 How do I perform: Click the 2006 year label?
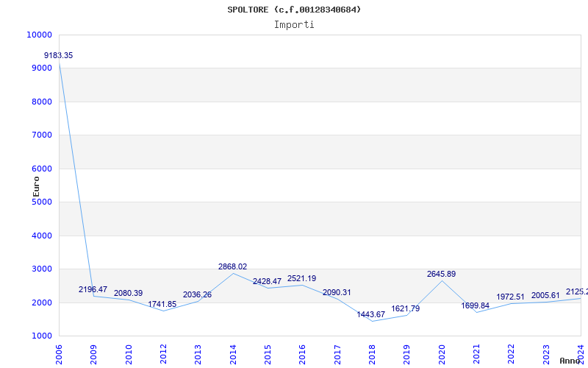click(59, 355)
